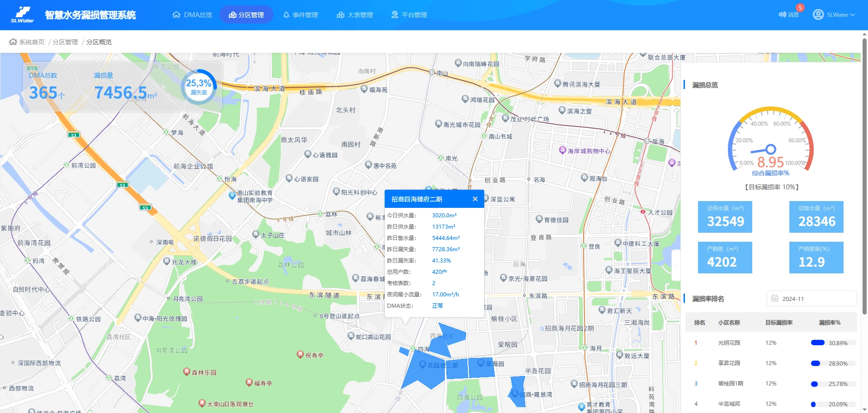Click the SLWater logo in the header
The image size is (868, 413).
(x=23, y=14)
